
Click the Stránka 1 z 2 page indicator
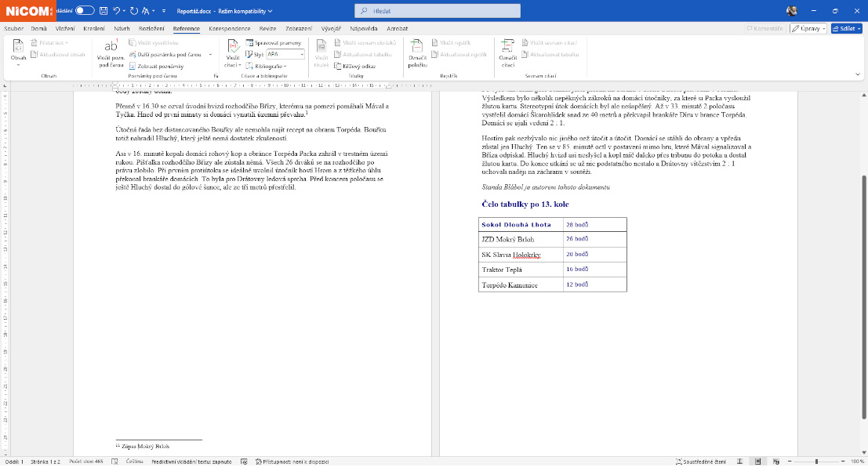pyautogui.click(x=45, y=462)
